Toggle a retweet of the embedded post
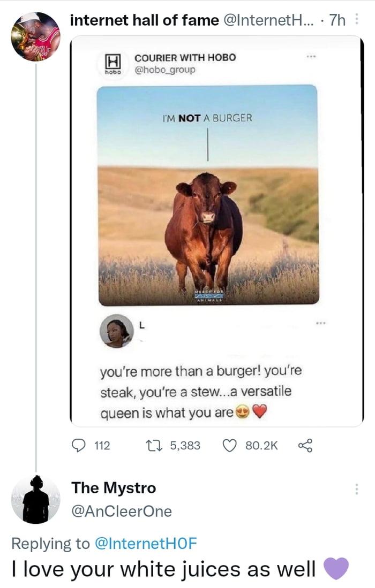 point(155,445)
